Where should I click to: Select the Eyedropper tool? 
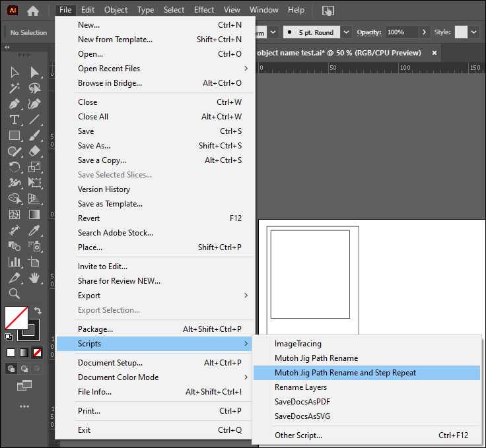click(34, 230)
